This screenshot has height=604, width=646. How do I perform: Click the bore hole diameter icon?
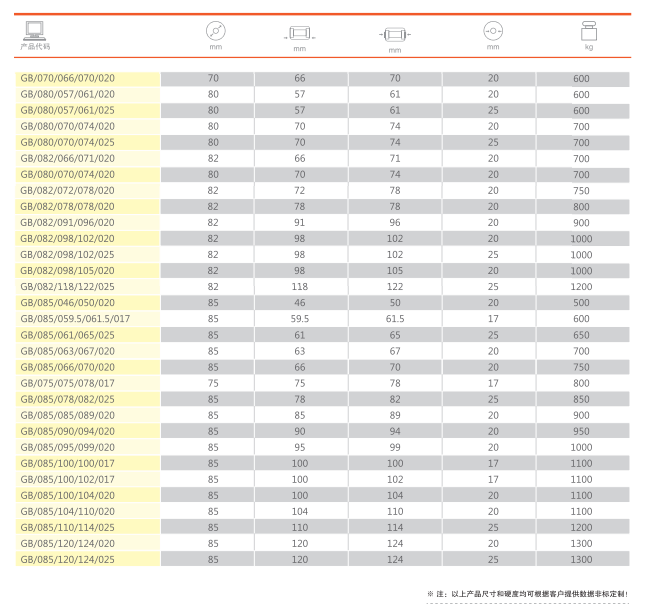(493, 30)
